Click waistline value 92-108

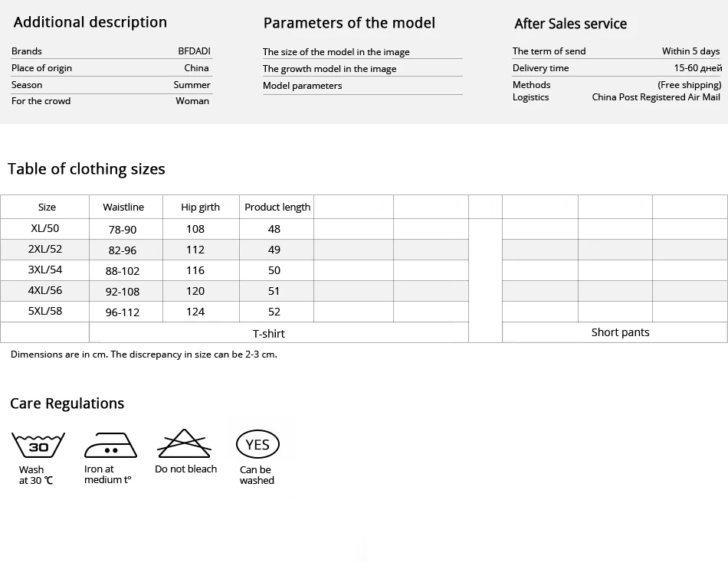pyautogui.click(x=123, y=292)
